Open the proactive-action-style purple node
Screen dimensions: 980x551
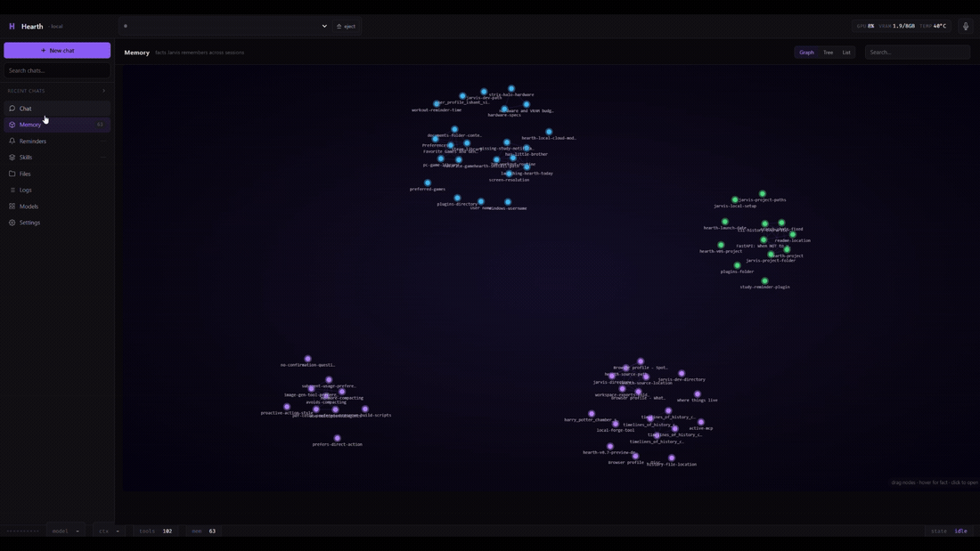[287, 407]
